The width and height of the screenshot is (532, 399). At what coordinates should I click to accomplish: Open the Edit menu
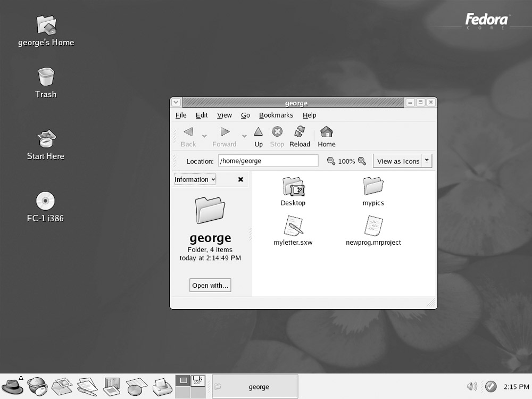click(x=202, y=115)
